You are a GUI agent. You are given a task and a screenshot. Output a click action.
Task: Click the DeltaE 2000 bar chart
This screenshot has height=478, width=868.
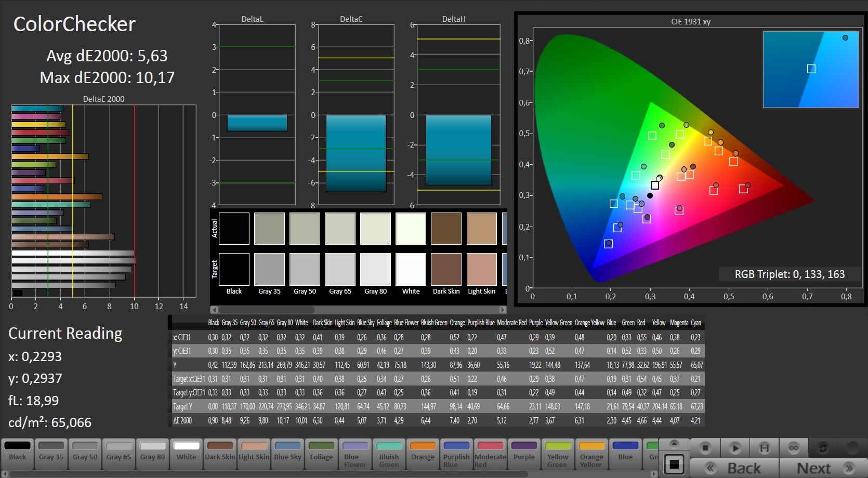(x=103, y=201)
